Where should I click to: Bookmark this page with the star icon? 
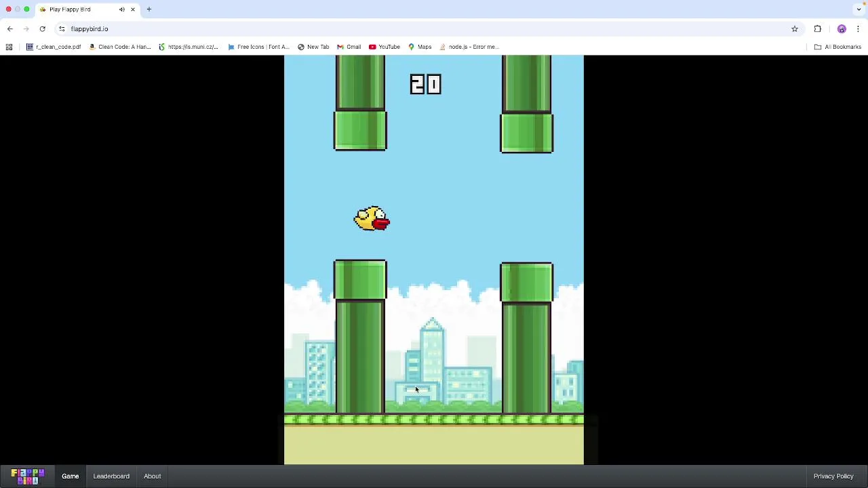(795, 29)
